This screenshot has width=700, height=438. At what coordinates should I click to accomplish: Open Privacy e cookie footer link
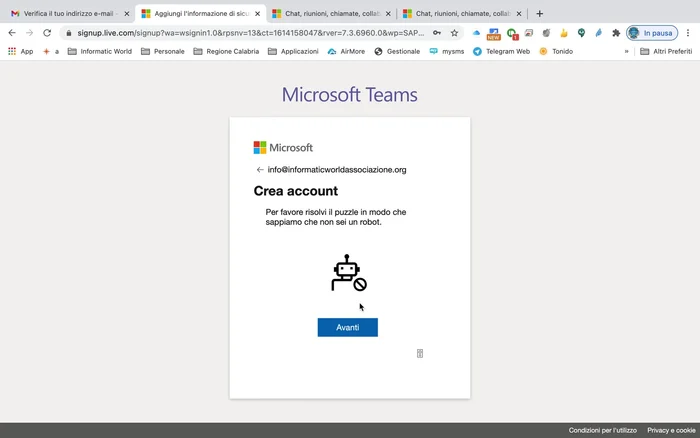671,430
